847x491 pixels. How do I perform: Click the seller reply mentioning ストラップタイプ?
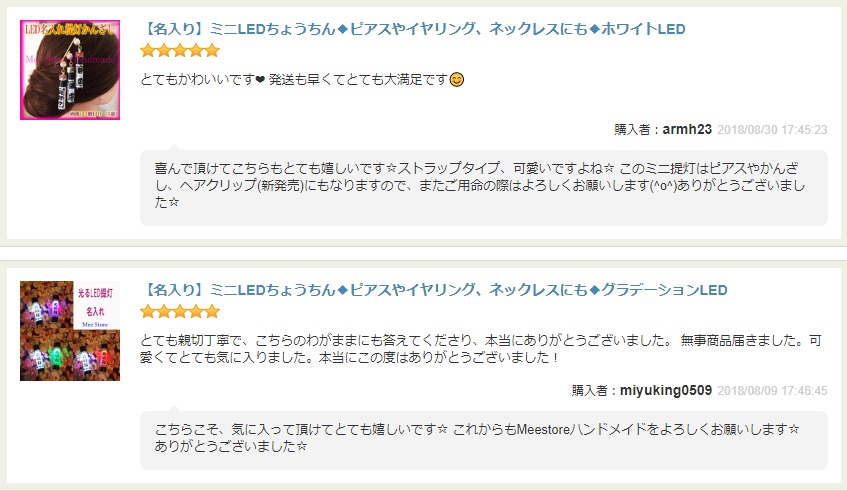[x=483, y=187]
